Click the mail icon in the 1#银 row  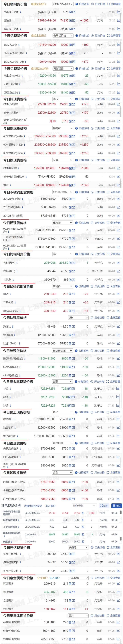(x=73, y=389)
